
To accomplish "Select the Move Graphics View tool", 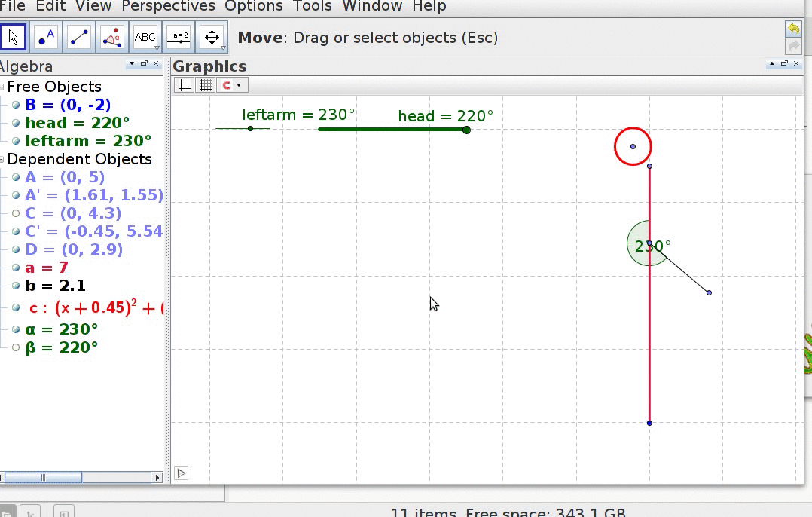I will coord(212,37).
